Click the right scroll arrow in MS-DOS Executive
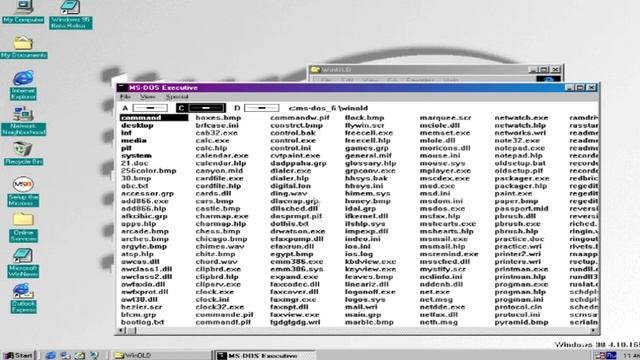 pyautogui.click(x=594, y=331)
